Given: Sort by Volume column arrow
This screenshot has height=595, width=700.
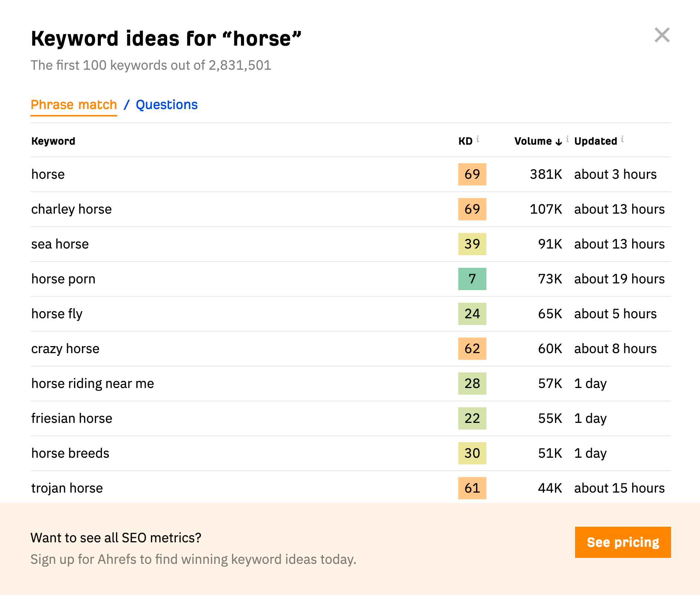Looking at the screenshot, I should [559, 142].
